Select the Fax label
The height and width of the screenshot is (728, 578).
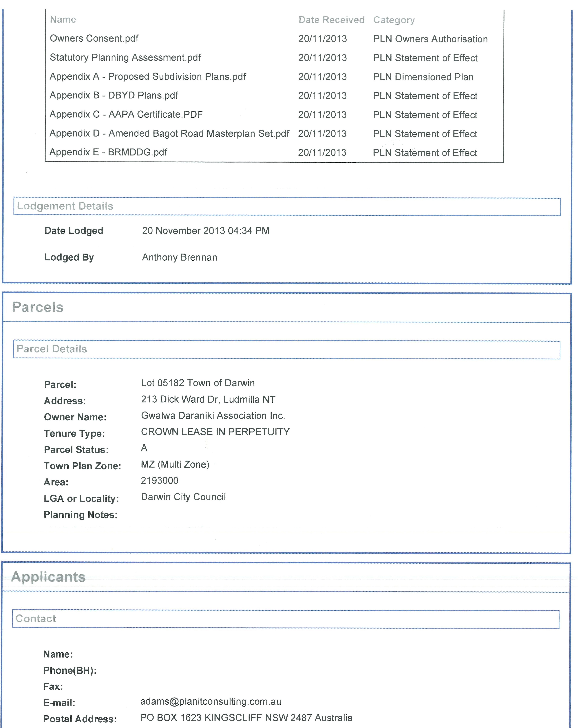53,686
